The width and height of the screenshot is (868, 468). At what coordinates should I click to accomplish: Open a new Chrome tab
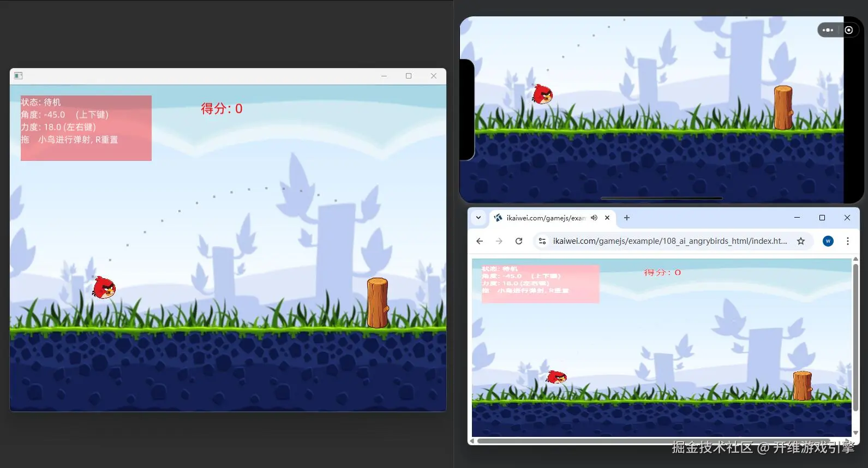[x=627, y=218]
